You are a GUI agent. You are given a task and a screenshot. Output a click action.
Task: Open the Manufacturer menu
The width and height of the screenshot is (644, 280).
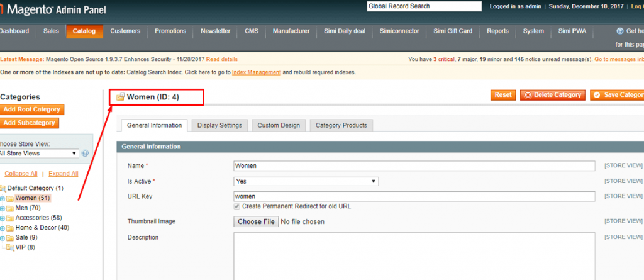click(x=291, y=31)
